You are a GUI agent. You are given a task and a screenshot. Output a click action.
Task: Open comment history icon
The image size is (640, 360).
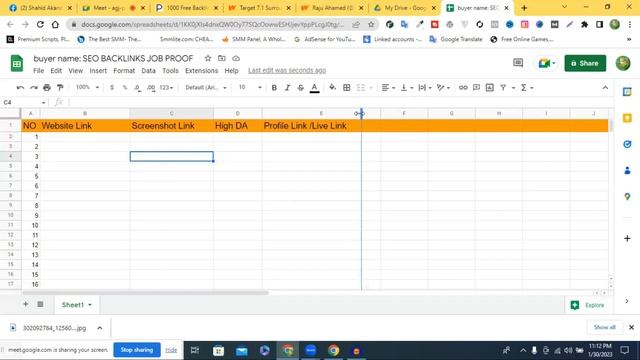click(518, 63)
